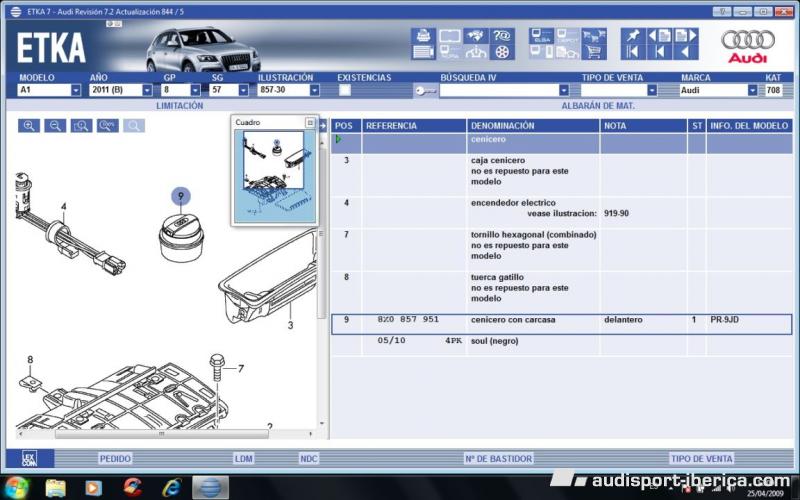Viewport: 800px width, 500px height.
Task: Click the list panel icon below printer
Action: tap(423, 52)
